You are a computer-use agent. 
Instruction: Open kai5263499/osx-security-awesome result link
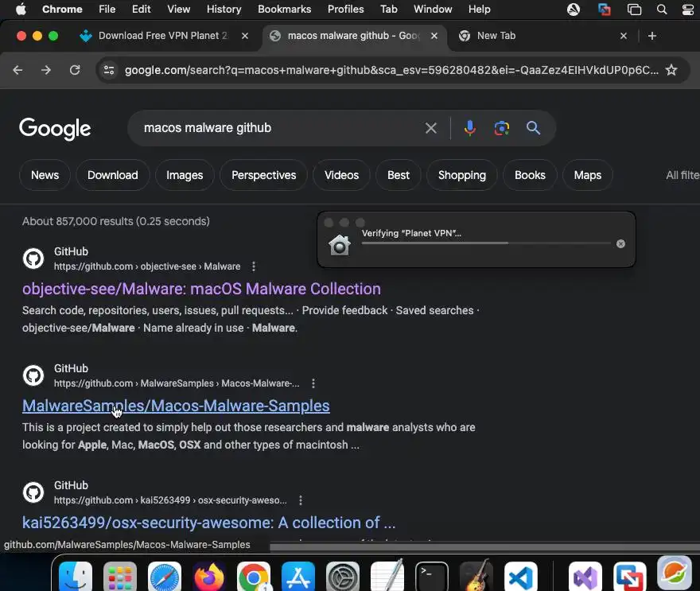(x=209, y=523)
